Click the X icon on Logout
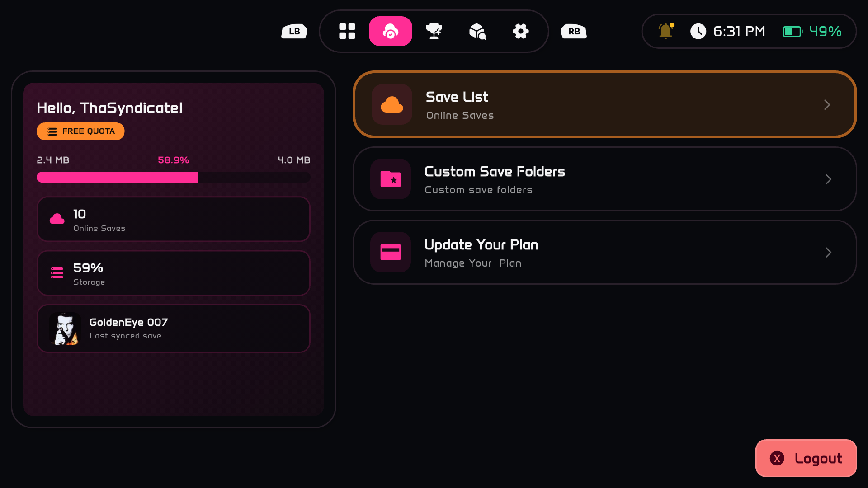The height and width of the screenshot is (488, 868). (x=777, y=458)
